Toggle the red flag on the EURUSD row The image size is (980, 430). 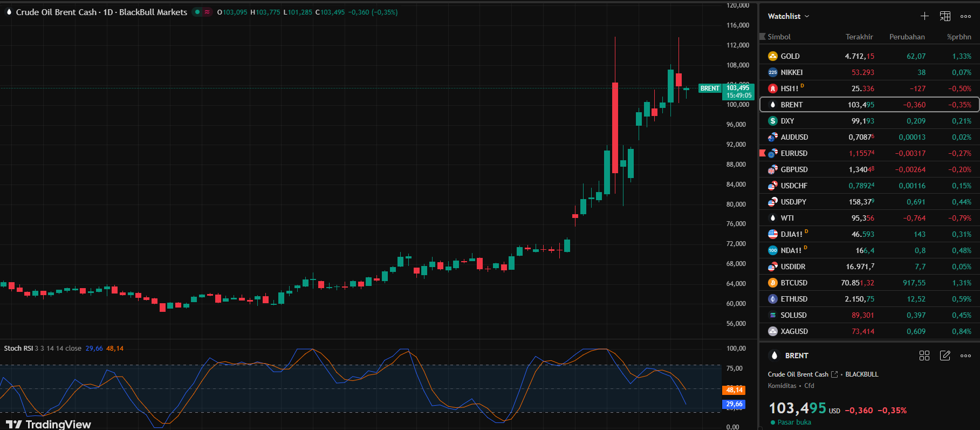763,153
